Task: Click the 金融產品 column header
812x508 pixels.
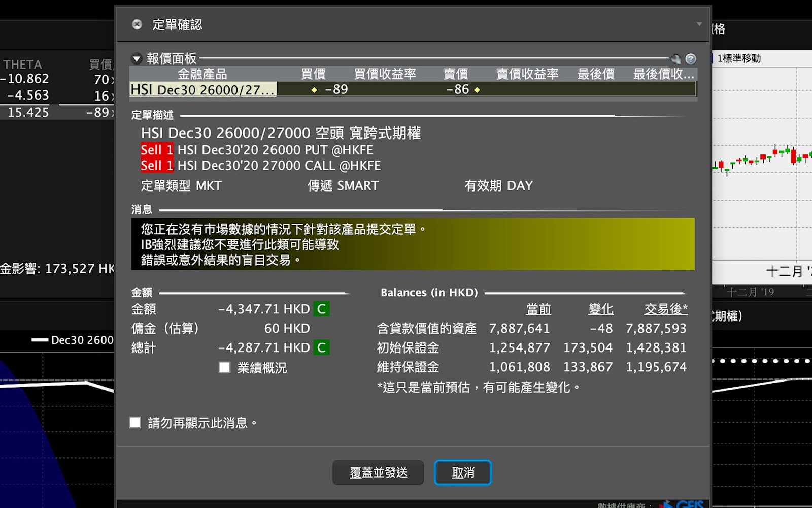Action: pyautogui.click(x=202, y=74)
